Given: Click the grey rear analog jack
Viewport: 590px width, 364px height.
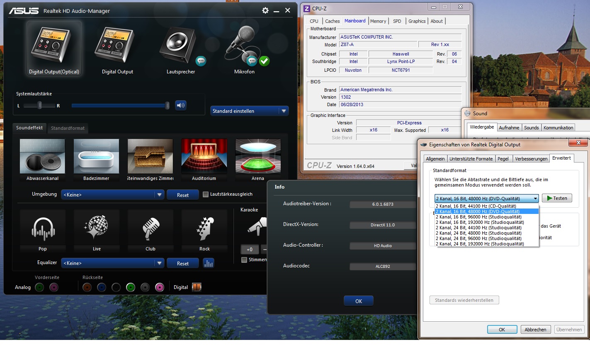Looking at the screenshot, I should pyautogui.click(x=145, y=287).
